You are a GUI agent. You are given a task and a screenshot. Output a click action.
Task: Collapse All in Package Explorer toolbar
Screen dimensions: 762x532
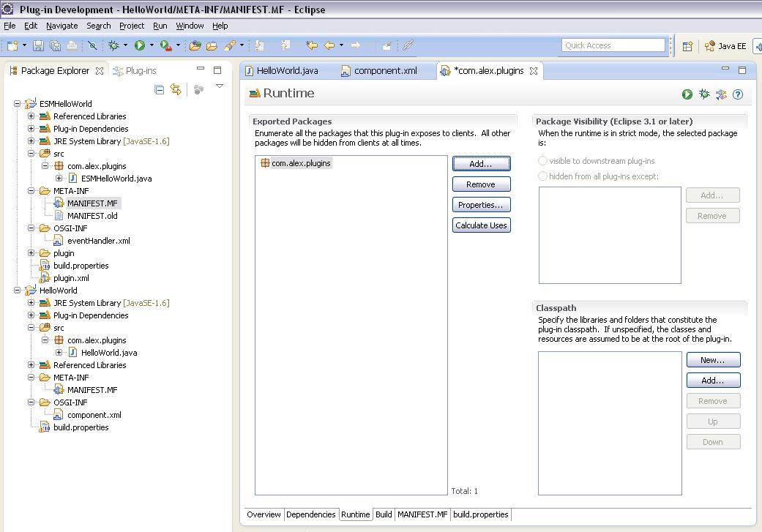(159, 89)
